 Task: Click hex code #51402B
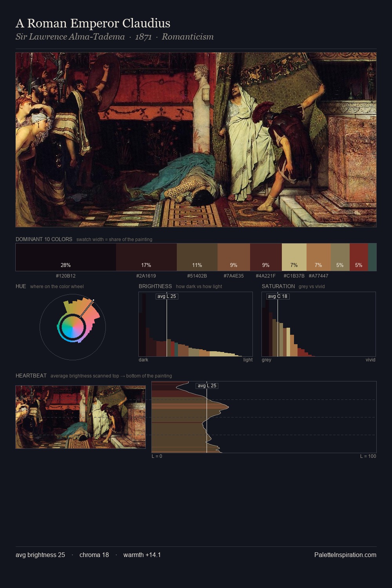click(197, 276)
